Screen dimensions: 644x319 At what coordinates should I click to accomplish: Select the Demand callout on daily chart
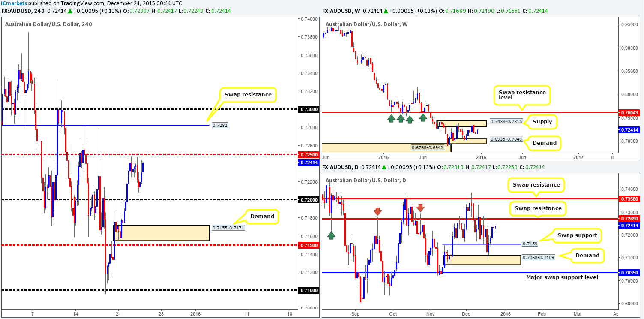pyautogui.click(x=587, y=255)
